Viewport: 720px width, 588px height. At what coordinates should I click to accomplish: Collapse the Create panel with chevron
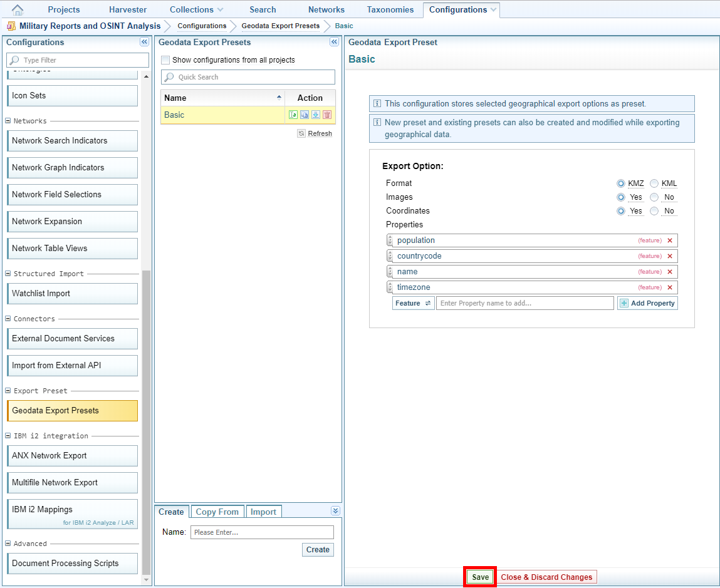tap(335, 511)
